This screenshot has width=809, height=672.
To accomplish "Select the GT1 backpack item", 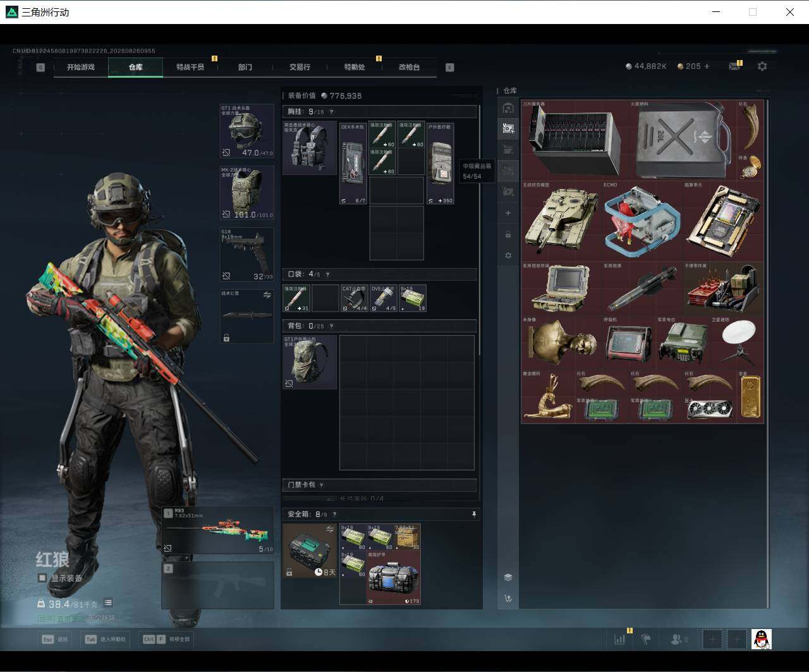I will click(x=309, y=362).
